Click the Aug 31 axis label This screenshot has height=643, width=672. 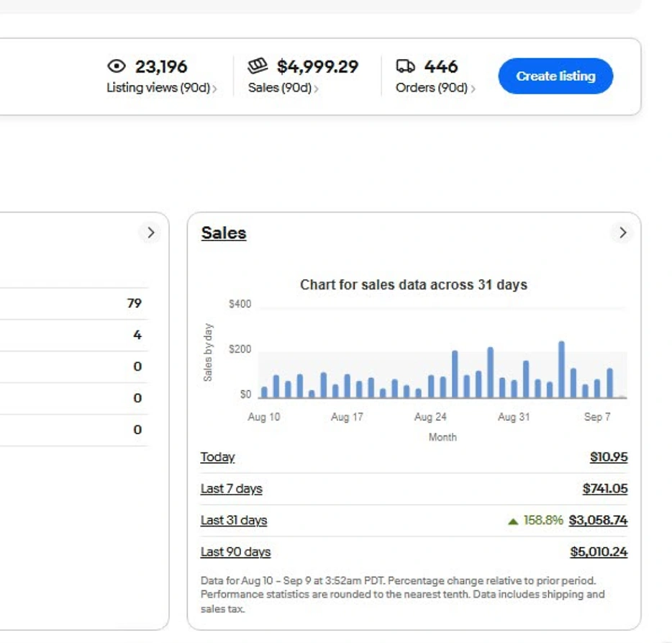514,417
